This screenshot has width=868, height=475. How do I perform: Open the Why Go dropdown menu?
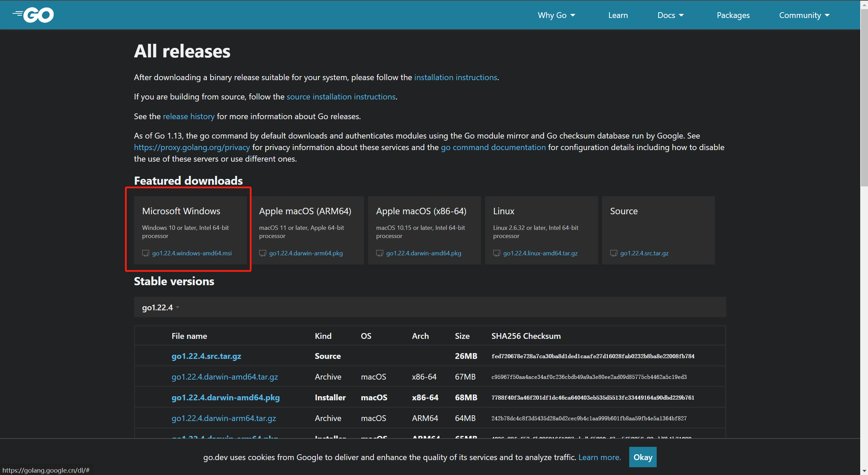click(556, 15)
